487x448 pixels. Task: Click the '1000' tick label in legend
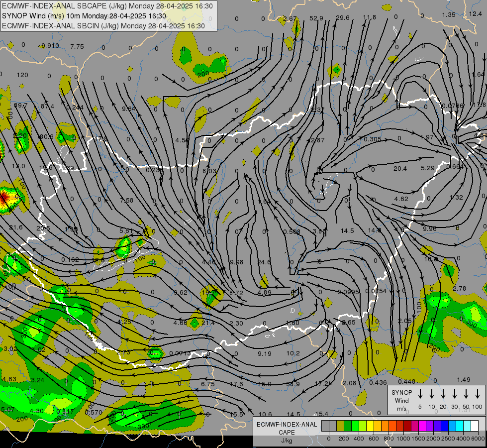pos(403,439)
